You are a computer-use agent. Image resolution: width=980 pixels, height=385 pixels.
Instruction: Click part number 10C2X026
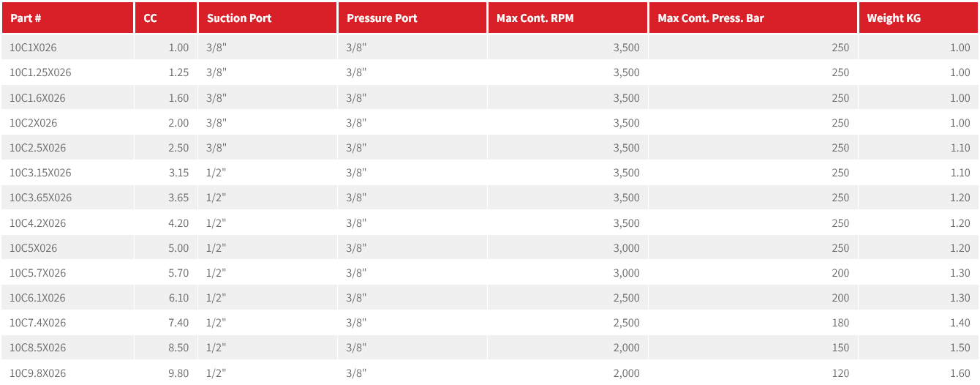click(x=33, y=123)
